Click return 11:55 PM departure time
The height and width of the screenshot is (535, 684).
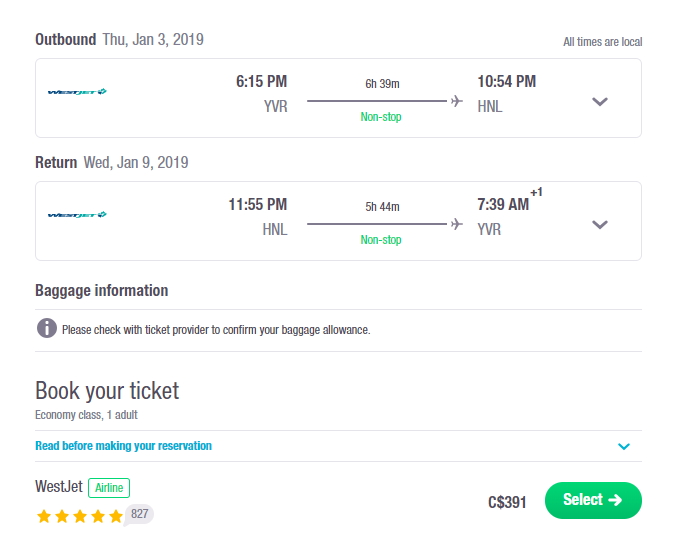[258, 204]
